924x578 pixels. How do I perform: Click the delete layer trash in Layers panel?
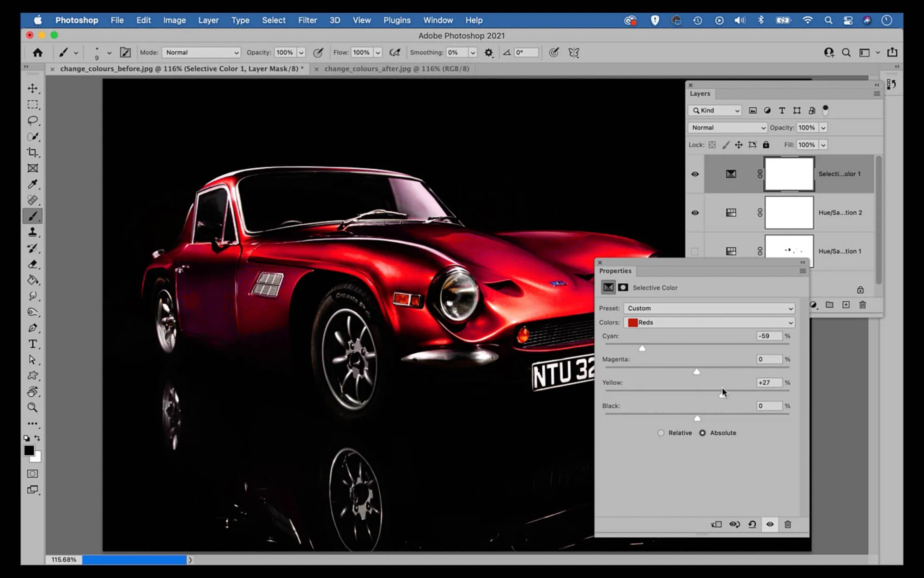coord(863,305)
